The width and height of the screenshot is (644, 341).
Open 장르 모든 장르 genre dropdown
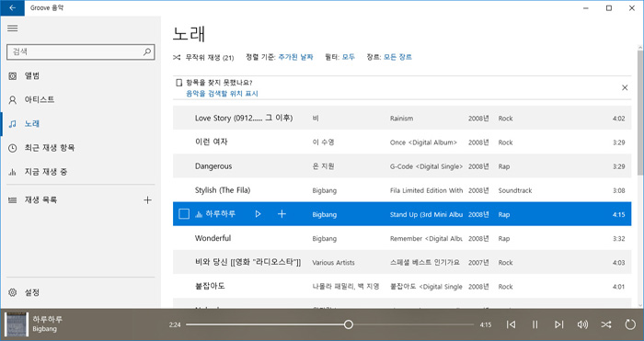397,57
